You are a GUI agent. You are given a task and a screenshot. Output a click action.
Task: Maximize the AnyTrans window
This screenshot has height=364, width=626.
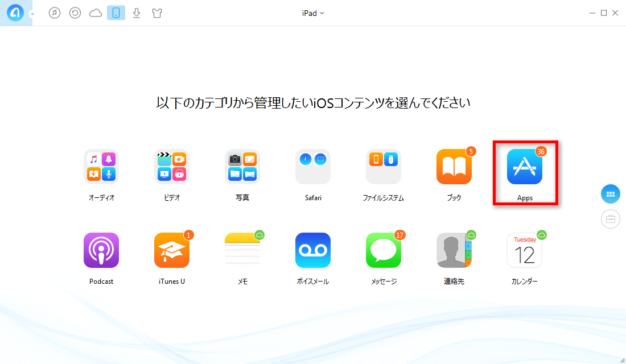pyautogui.click(x=604, y=13)
